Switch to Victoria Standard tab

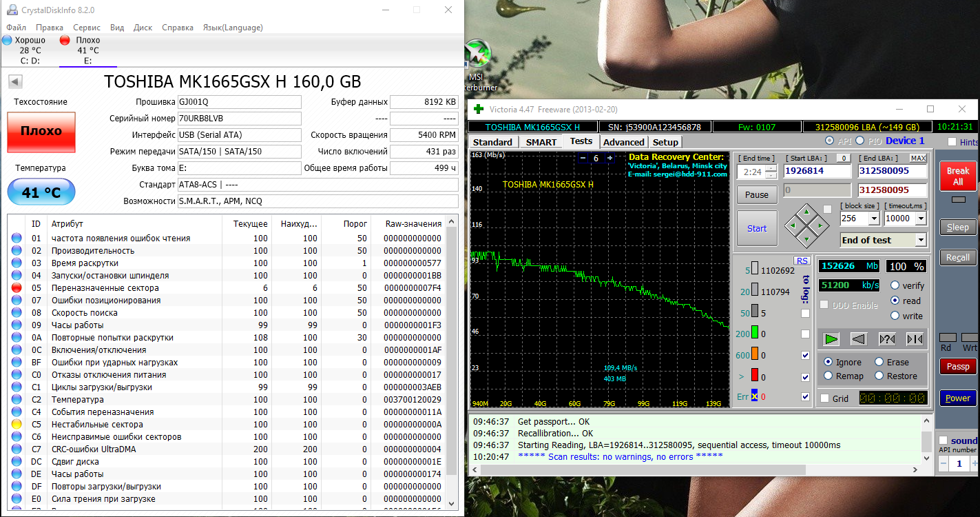(492, 142)
